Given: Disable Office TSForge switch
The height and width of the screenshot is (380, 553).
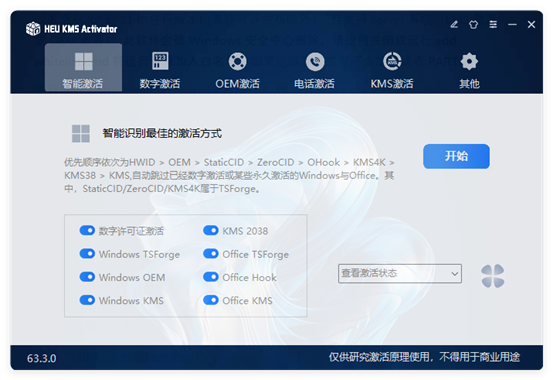Looking at the screenshot, I should tap(211, 254).
